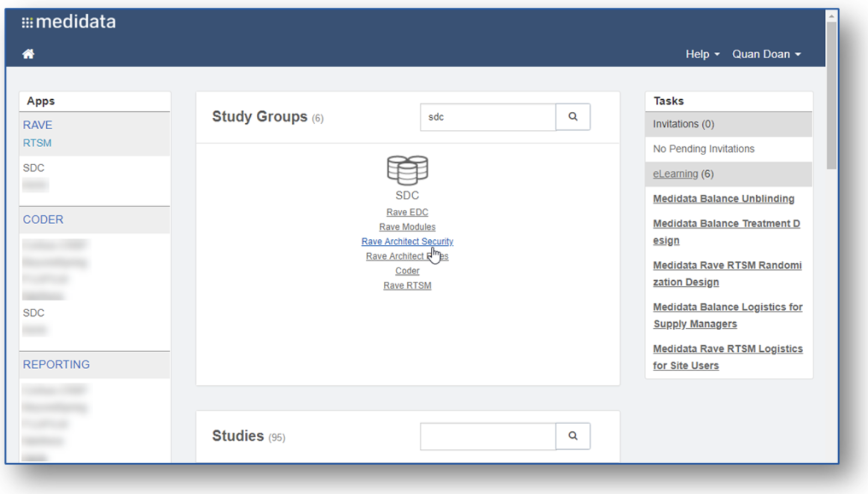This screenshot has height=494, width=868.
Task: Select the SDC database stack icon
Action: (x=407, y=170)
